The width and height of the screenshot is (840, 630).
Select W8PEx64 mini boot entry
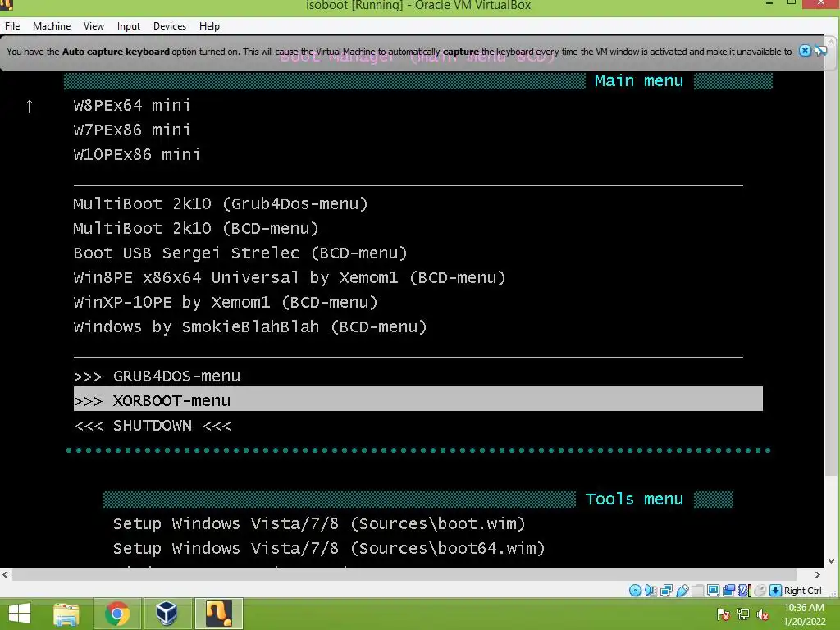tap(132, 105)
